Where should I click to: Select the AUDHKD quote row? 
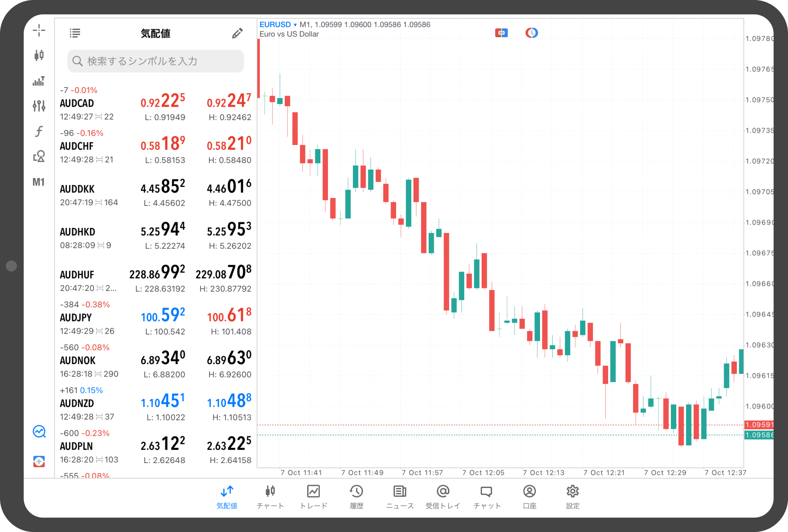(x=156, y=233)
